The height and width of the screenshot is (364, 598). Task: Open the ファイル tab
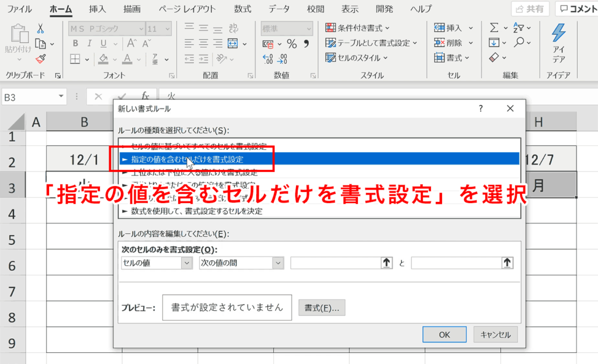pos(19,9)
